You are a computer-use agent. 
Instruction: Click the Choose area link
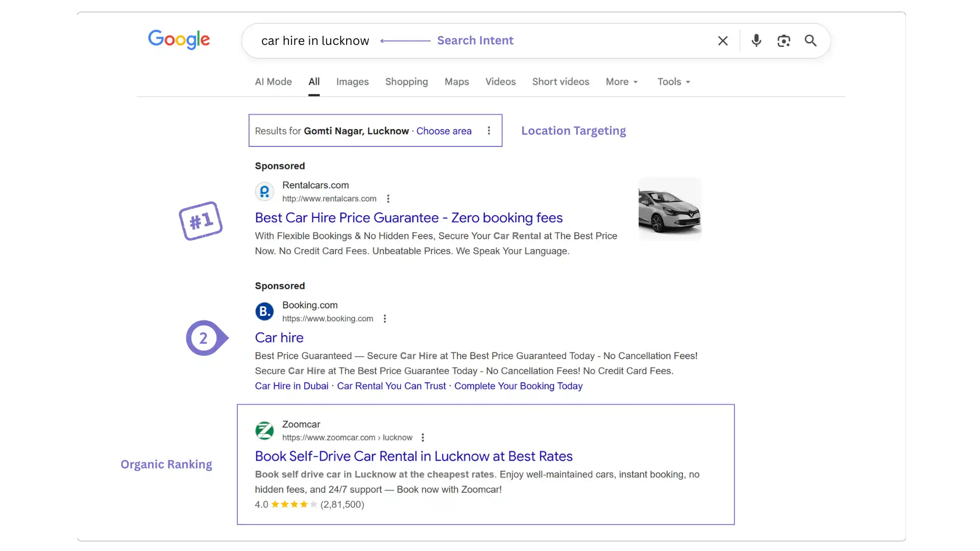(444, 131)
